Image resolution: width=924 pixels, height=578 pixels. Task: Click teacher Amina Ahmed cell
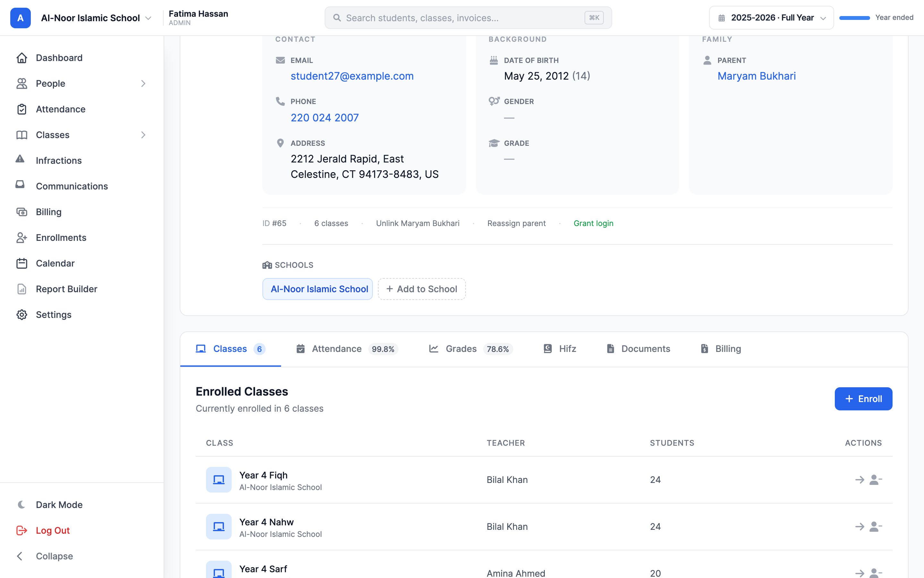tap(516, 573)
